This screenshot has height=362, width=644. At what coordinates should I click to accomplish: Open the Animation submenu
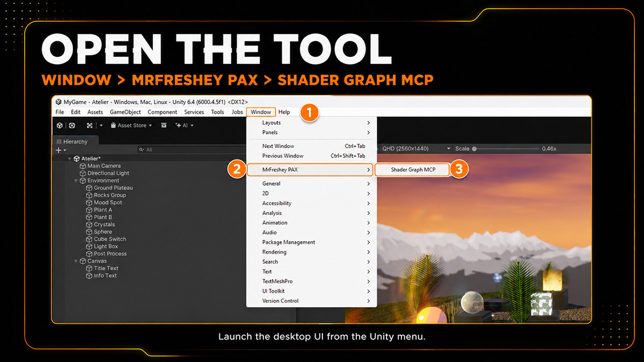pos(311,223)
